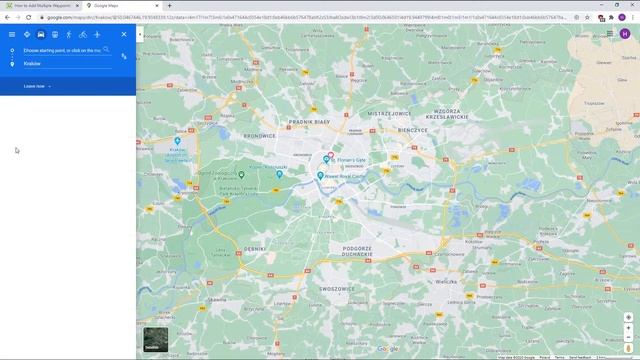This screenshot has width=640, height=360.
Task: Zoom in on the map
Action: pos(629,328)
